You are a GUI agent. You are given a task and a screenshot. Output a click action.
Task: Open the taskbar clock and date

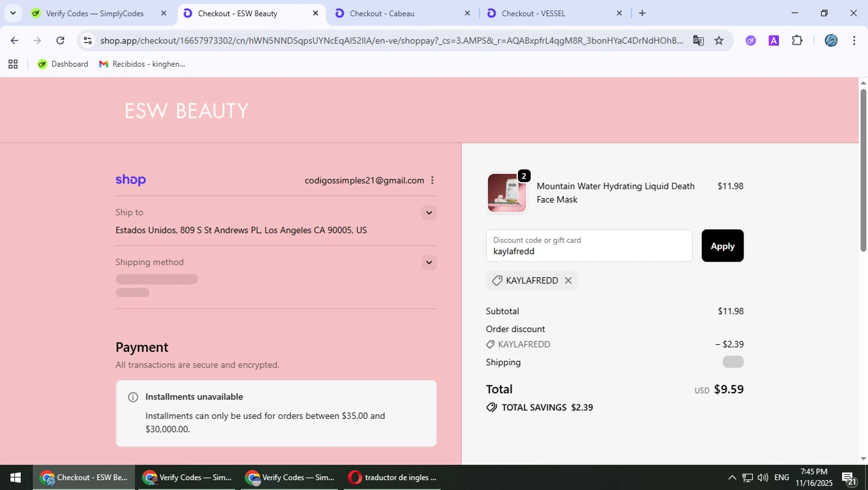point(814,478)
